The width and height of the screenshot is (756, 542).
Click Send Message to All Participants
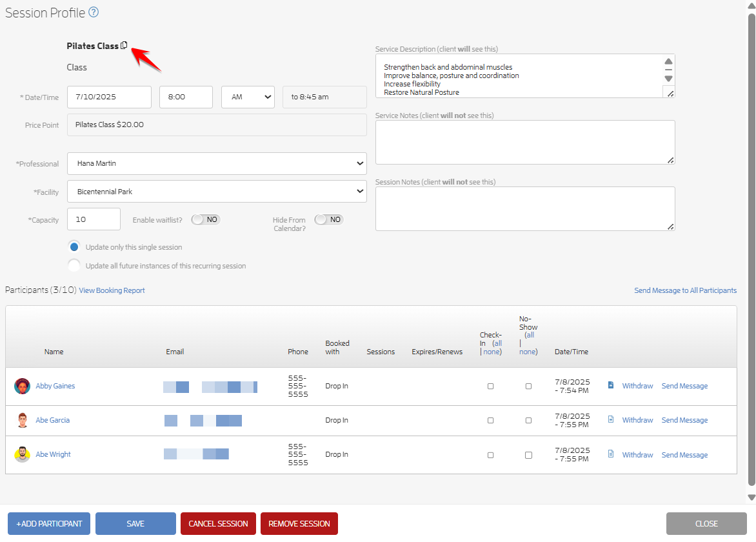coord(685,290)
